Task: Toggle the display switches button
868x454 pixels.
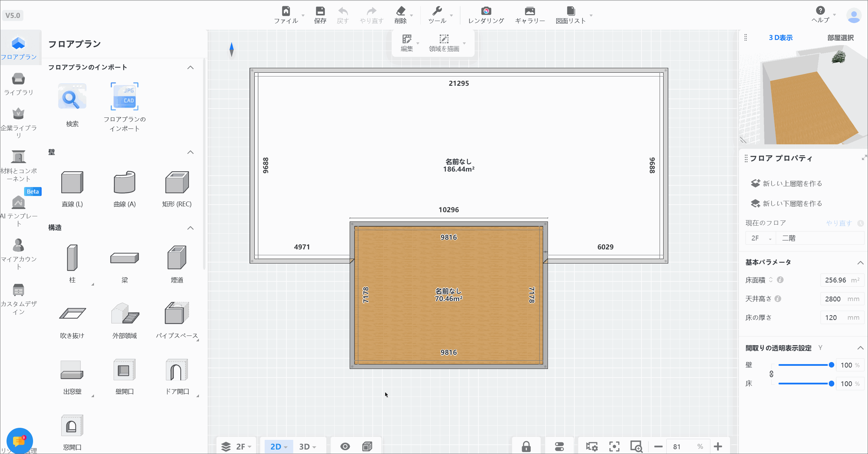Action: point(559,446)
